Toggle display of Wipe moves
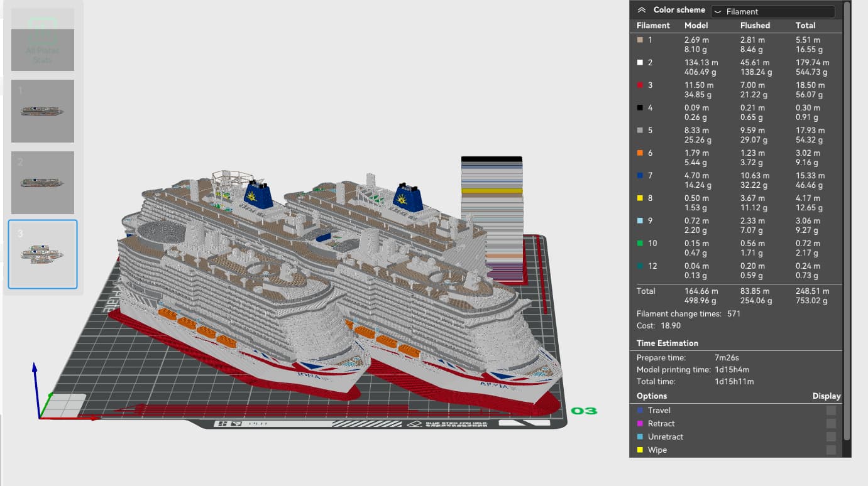This screenshot has height=486, width=868. [x=831, y=450]
